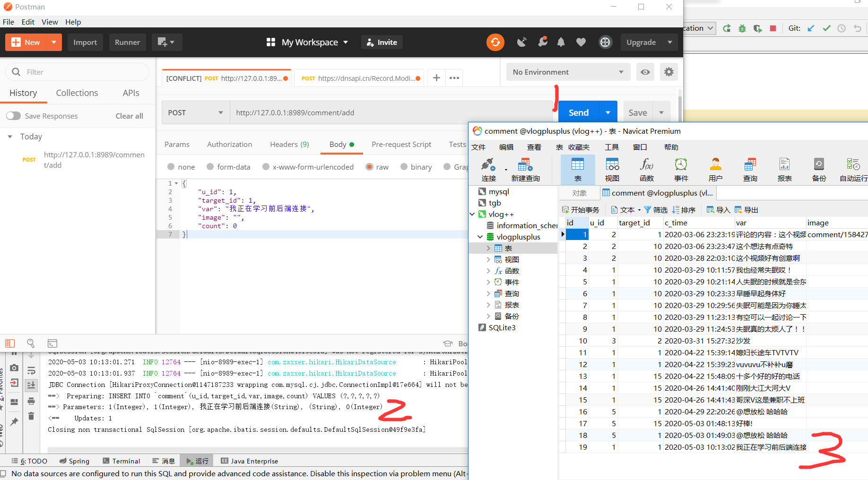Open the No Environment dropdown
The width and height of the screenshot is (868, 480).
569,72
